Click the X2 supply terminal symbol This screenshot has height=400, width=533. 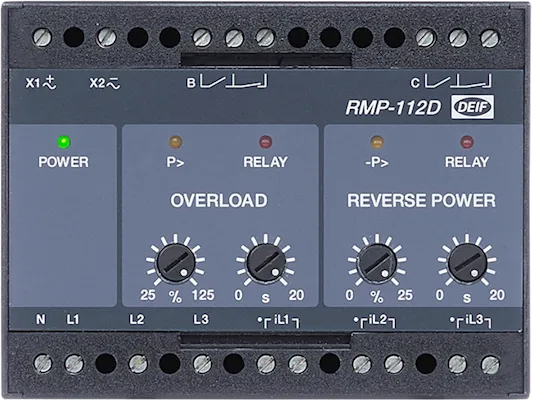(x=105, y=83)
